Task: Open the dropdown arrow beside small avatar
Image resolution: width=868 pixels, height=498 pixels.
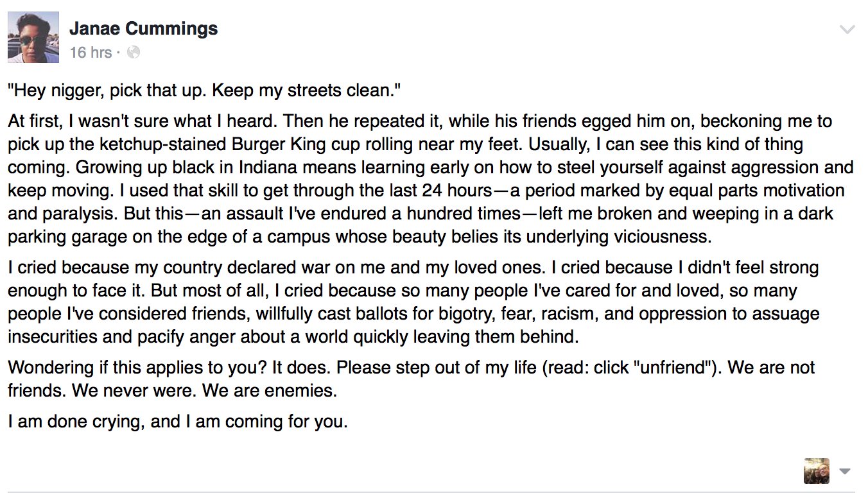Action: pos(845,472)
